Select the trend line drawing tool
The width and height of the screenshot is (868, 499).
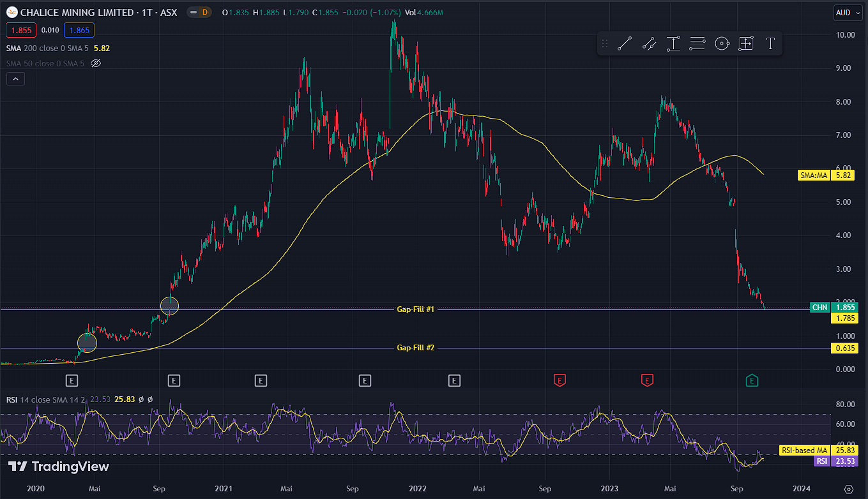point(625,43)
